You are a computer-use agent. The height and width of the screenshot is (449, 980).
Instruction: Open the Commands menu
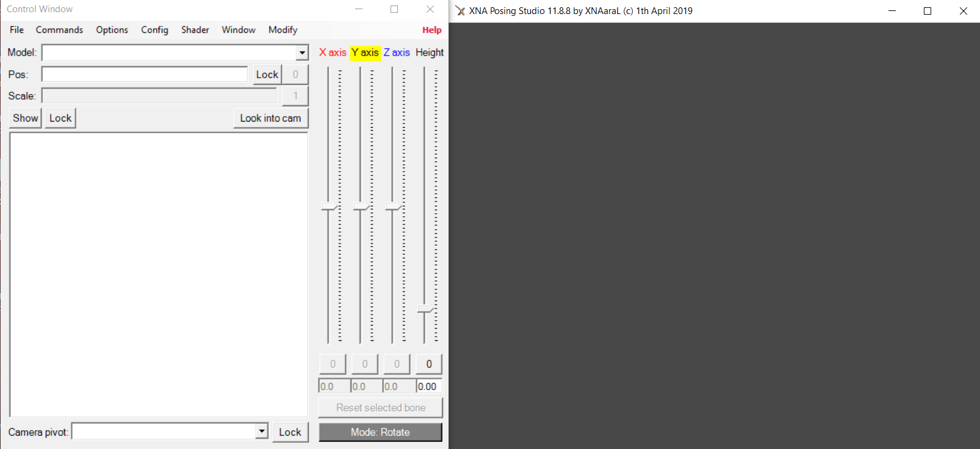point(59,30)
